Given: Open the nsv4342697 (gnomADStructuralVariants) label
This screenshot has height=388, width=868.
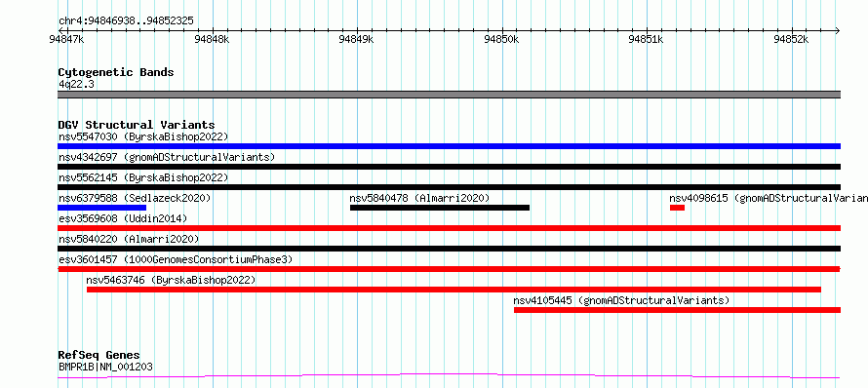Looking at the screenshot, I should (167, 157).
